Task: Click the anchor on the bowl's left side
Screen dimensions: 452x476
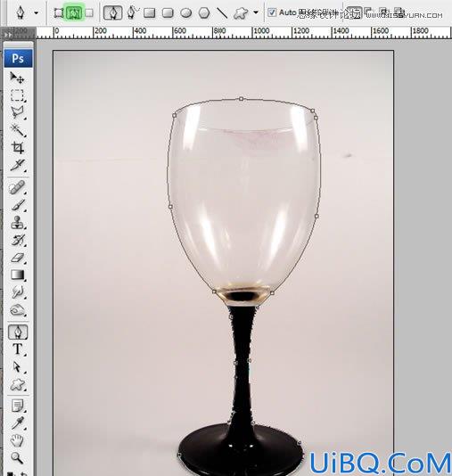Action: (x=170, y=207)
